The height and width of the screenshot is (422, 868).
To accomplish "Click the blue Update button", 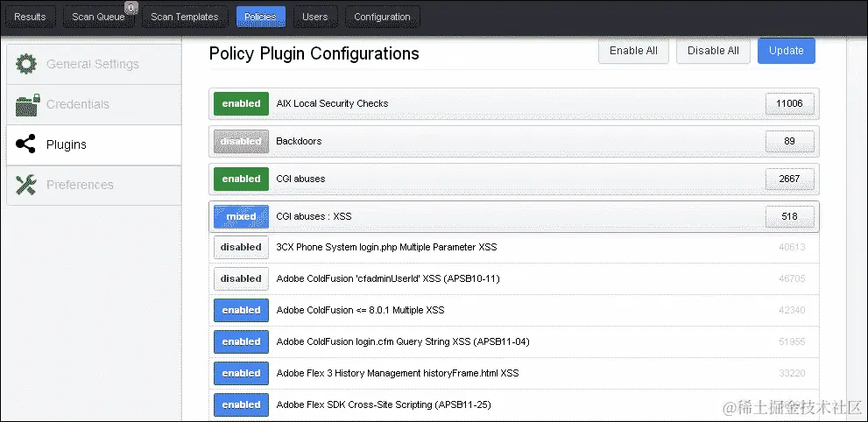I will pos(786,50).
